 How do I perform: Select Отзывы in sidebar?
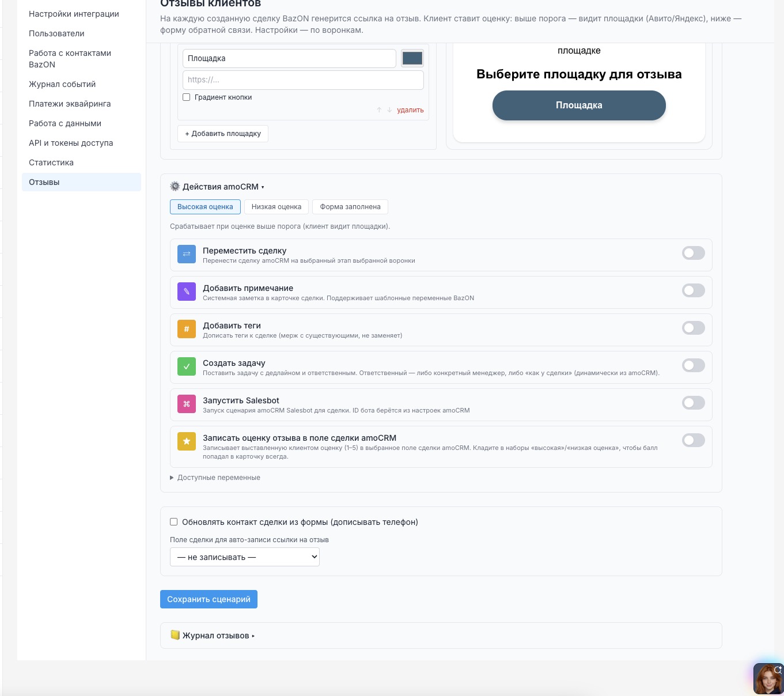click(81, 182)
